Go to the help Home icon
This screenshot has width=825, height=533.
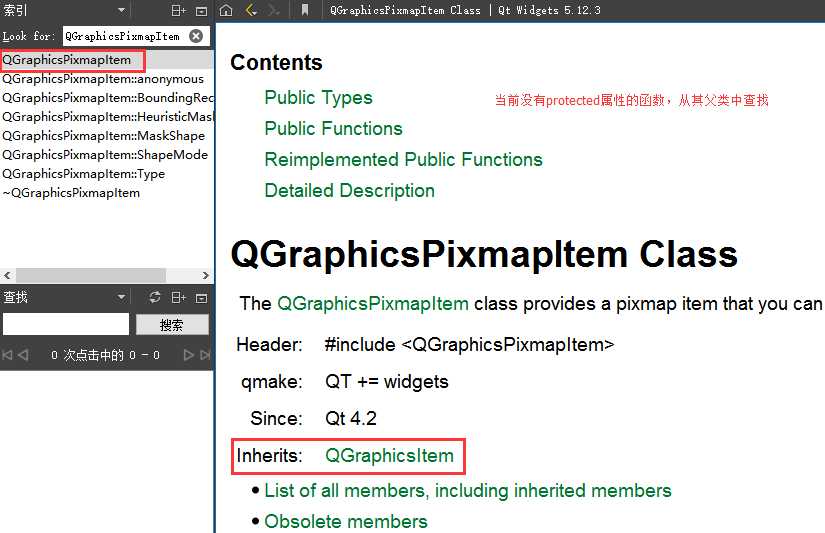[226, 10]
